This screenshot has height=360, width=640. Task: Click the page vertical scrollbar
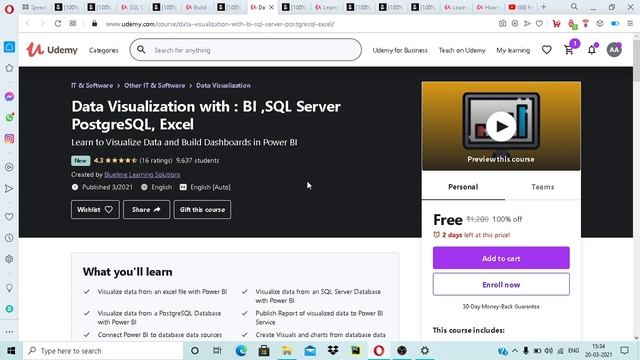[636, 61]
